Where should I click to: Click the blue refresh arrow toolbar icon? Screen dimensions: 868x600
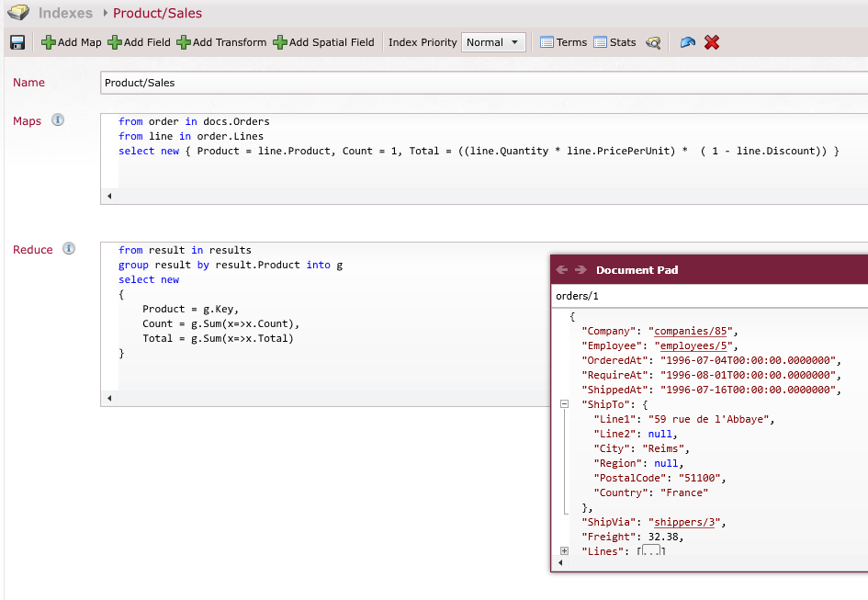(x=687, y=42)
